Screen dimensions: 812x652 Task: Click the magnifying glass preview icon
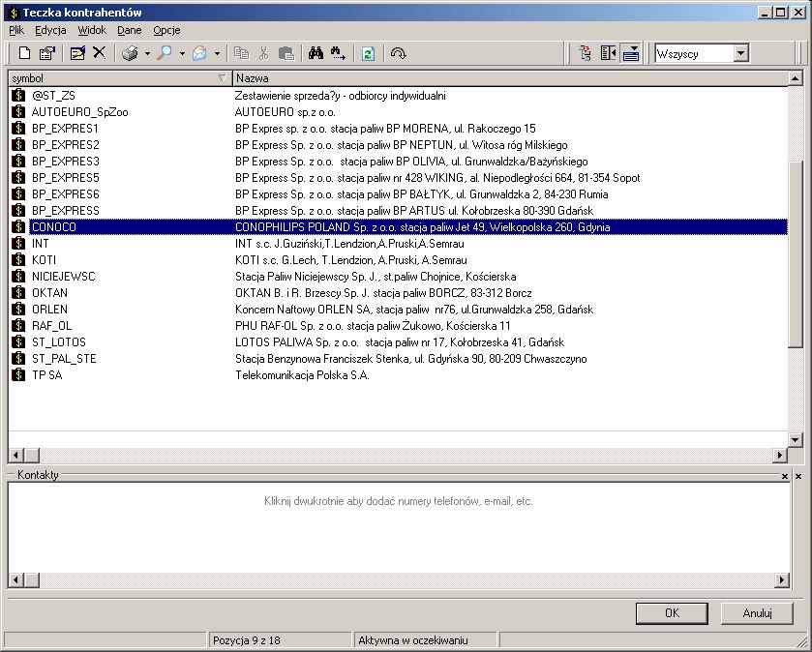click(165, 53)
